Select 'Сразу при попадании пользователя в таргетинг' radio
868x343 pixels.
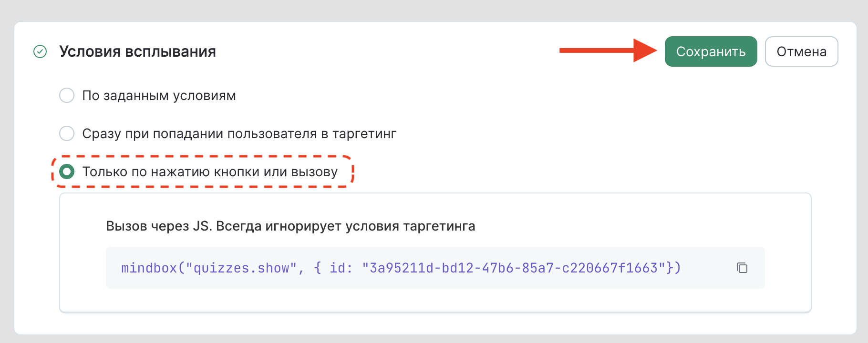coord(67,133)
